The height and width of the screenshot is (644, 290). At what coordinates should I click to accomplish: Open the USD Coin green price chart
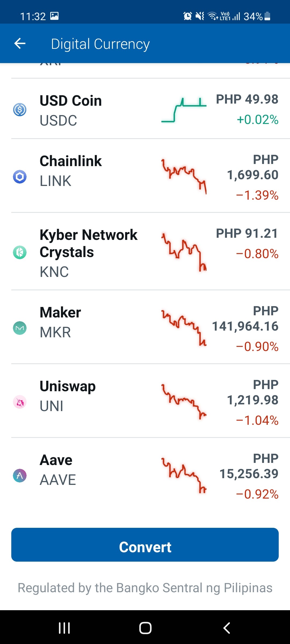pos(184,110)
